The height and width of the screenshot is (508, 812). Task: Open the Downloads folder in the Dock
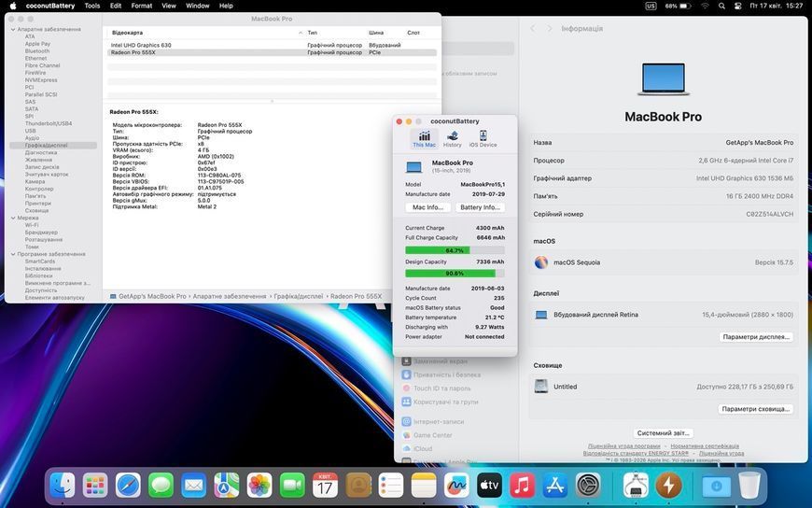pyautogui.click(x=716, y=486)
